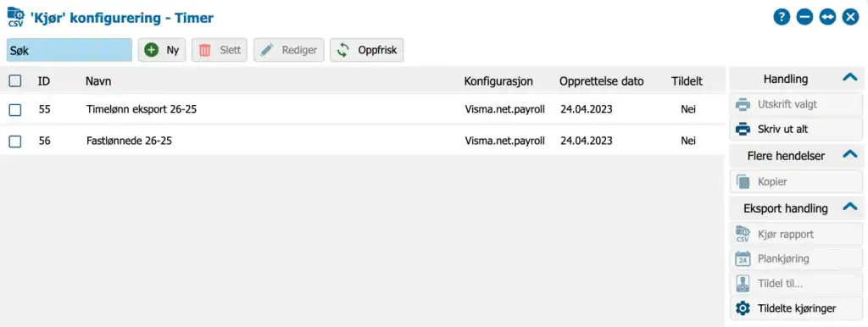Click the expand-width arrows icon in the header
Viewport: 868px width, 327px height.
[827, 17]
